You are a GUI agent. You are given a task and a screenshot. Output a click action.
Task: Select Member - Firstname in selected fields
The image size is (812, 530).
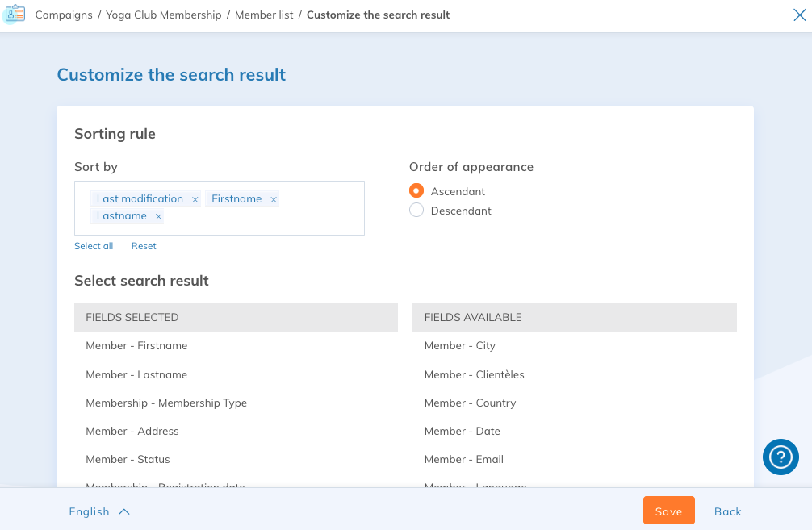[136, 345]
